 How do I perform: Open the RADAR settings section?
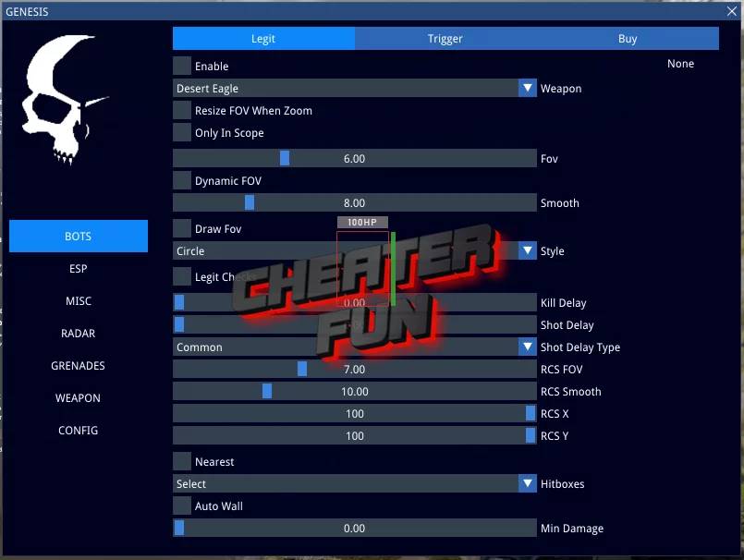tap(78, 333)
